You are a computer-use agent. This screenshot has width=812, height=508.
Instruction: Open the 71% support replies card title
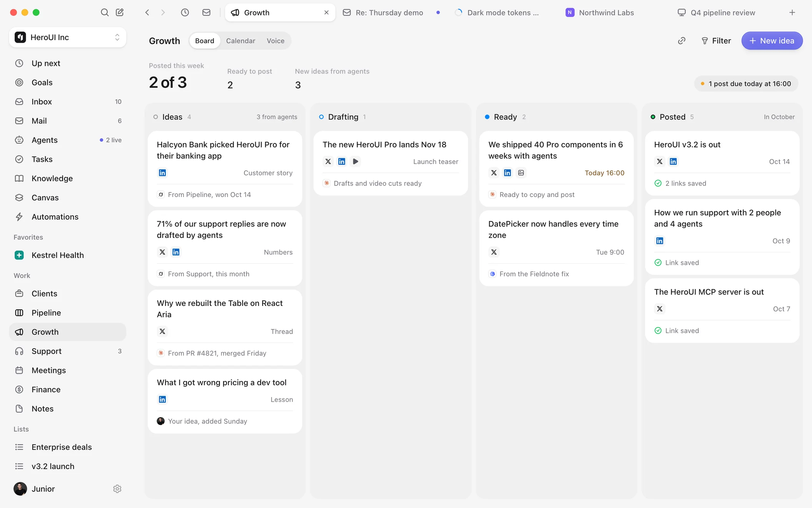coord(221,229)
